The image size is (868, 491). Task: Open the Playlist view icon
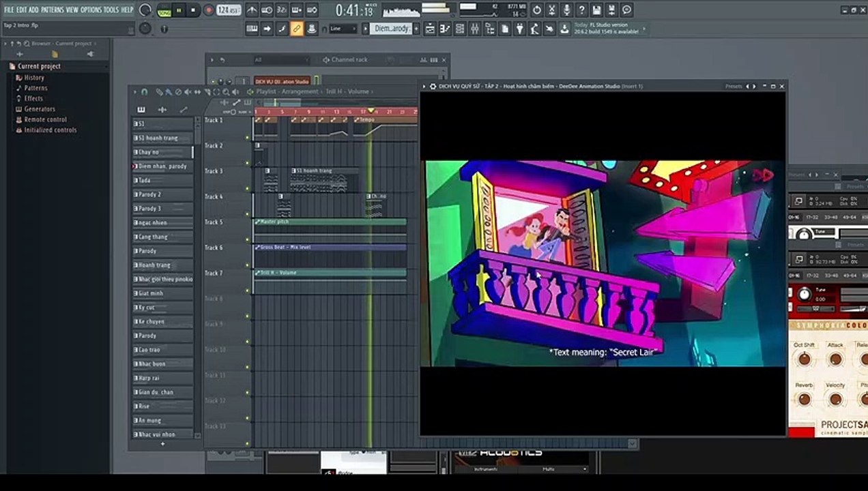(431, 29)
